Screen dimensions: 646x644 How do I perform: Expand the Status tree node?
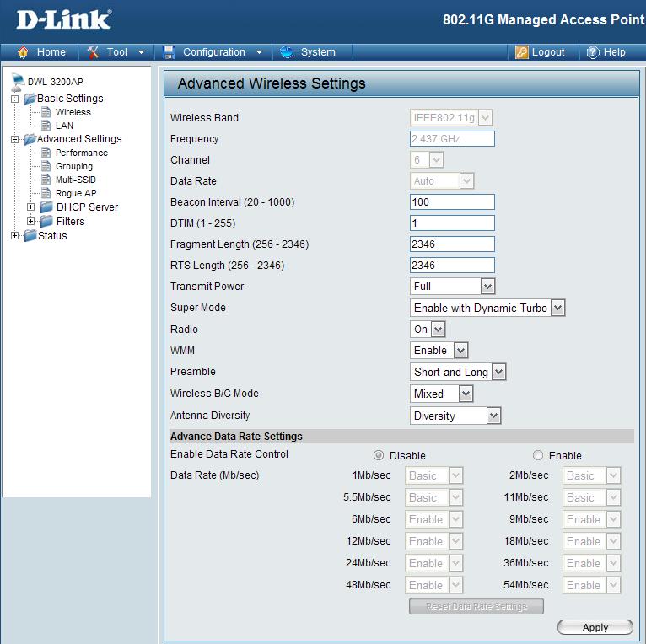[x=15, y=235]
